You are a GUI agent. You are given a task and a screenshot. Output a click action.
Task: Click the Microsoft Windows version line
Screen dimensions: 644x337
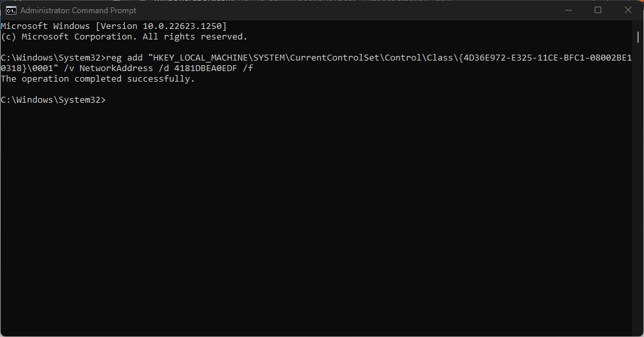[113, 26]
